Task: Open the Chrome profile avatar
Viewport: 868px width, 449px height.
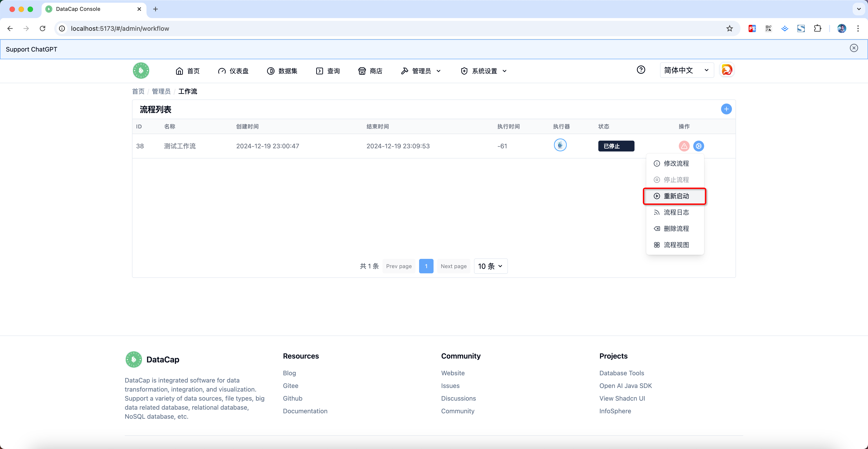Action: coord(841,29)
